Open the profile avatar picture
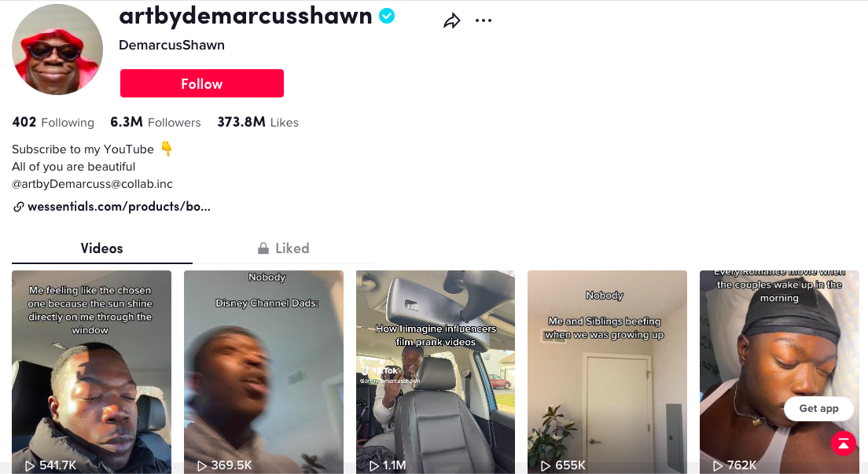The width and height of the screenshot is (868, 474). tap(57, 50)
